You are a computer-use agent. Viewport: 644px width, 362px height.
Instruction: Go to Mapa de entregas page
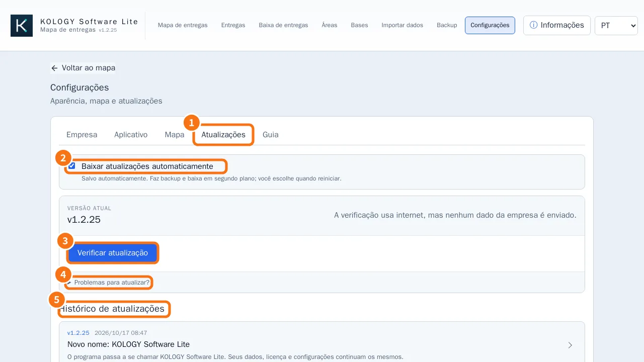183,25
